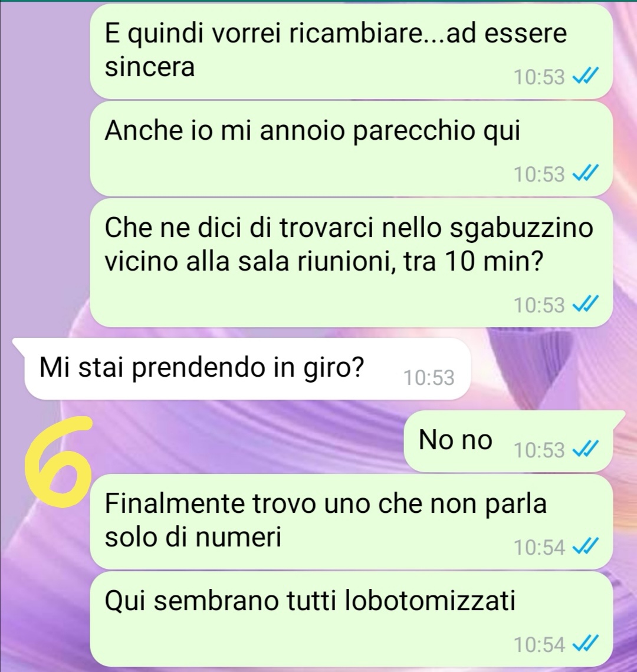Image resolution: width=637 pixels, height=672 pixels.
Task: Click the read-receipt checkmarks on 'sincera' message
Action: pos(585,77)
